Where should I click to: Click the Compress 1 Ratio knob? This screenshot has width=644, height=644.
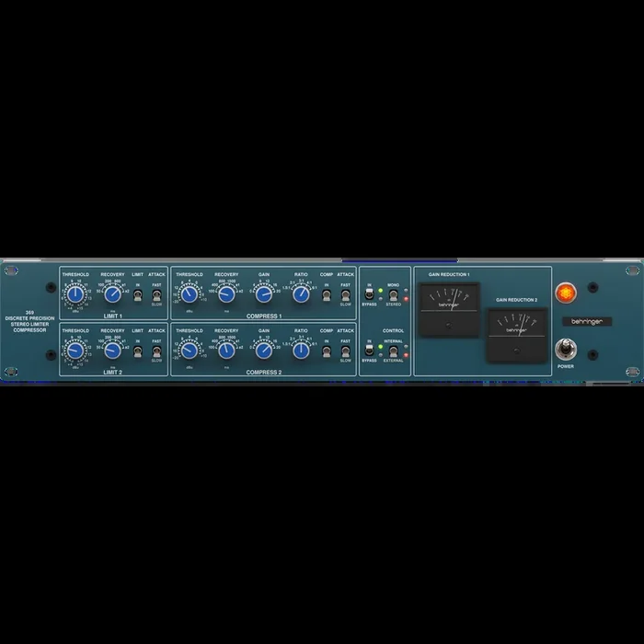(301, 294)
